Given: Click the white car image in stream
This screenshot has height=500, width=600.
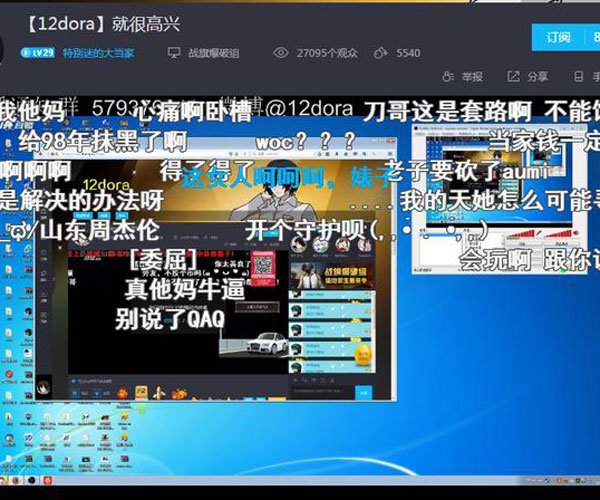Looking at the screenshot, I should pyautogui.click(x=267, y=342).
